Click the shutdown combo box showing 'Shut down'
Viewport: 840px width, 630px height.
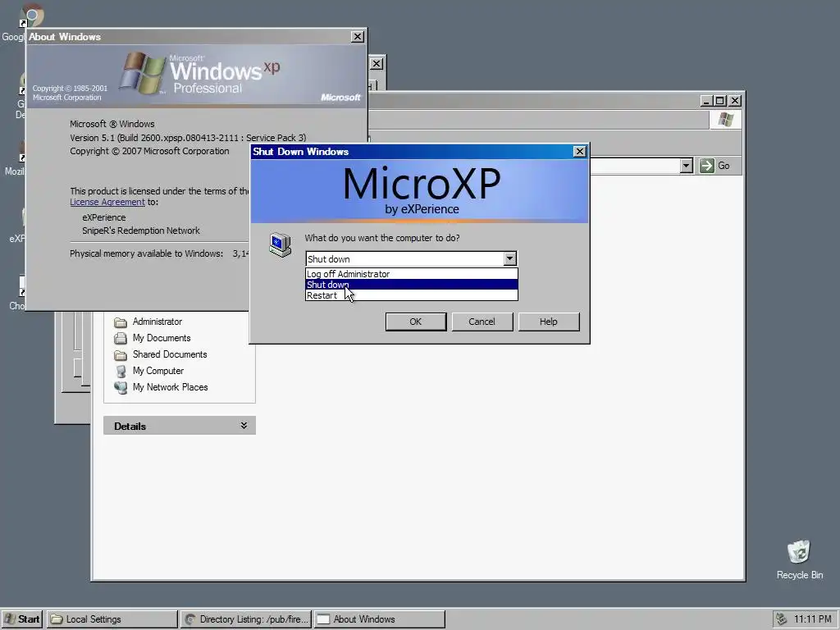point(411,258)
